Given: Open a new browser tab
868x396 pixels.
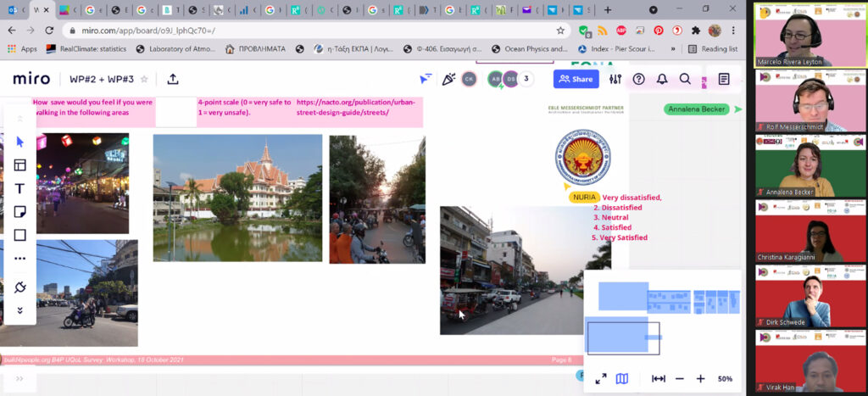Looking at the screenshot, I should (x=608, y=10).
